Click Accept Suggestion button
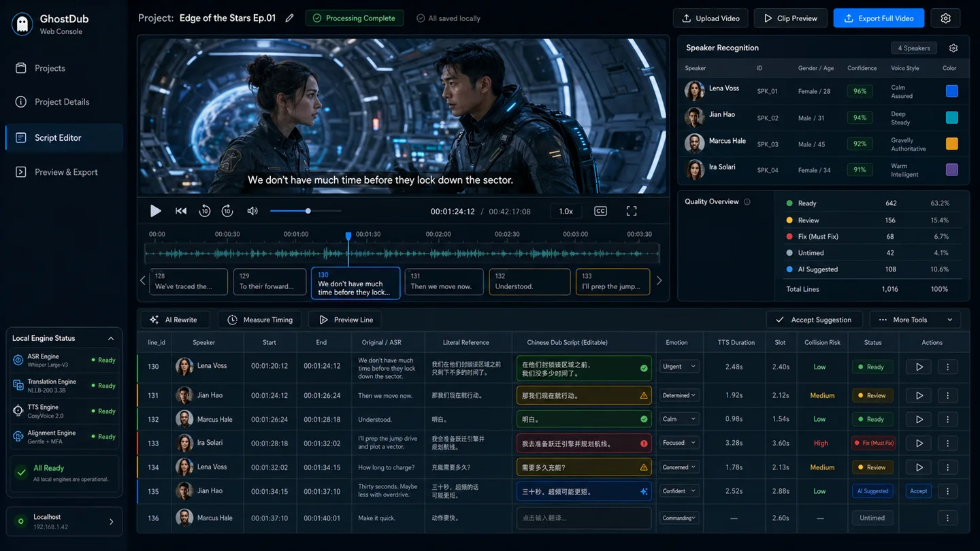This screenshot has height=551, width=980. click(814, 320)
